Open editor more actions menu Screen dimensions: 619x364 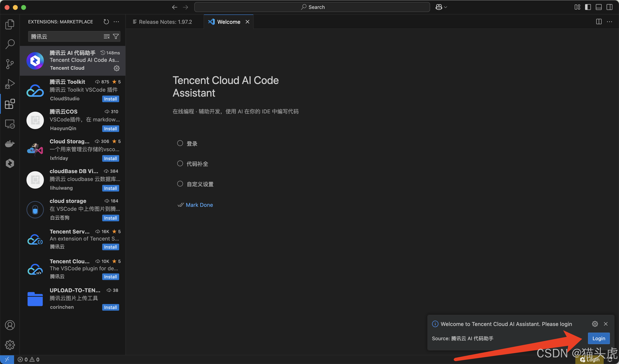pyautogui.click(x=610, y=22)
